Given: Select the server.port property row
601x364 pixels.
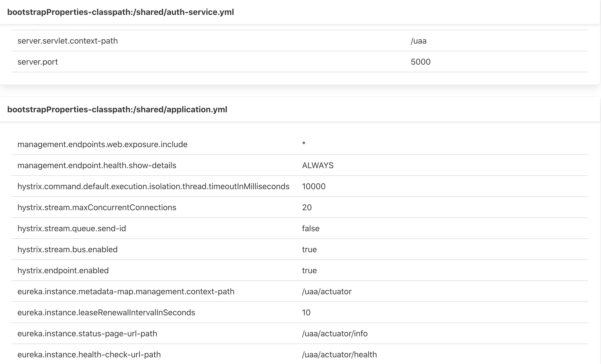Looking at the screenshot, I should tap(38, 62).
